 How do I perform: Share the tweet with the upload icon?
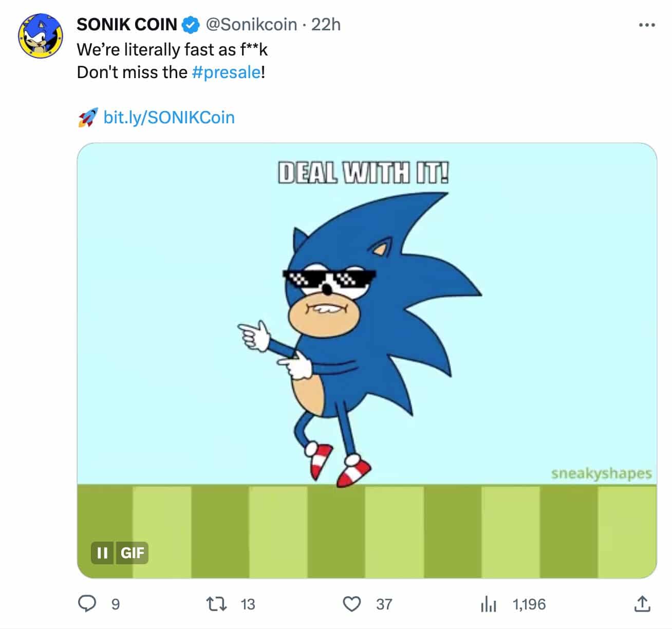[x=642, y=604]
